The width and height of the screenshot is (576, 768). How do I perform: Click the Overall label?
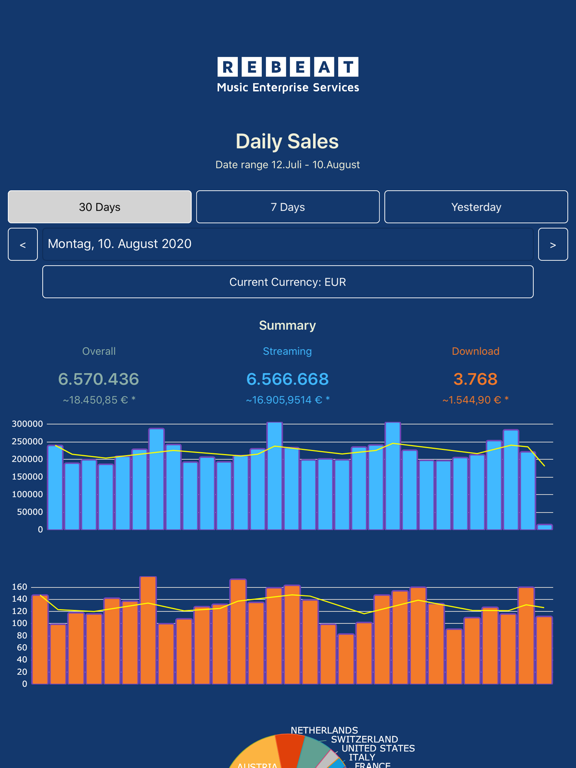(99, 351)
